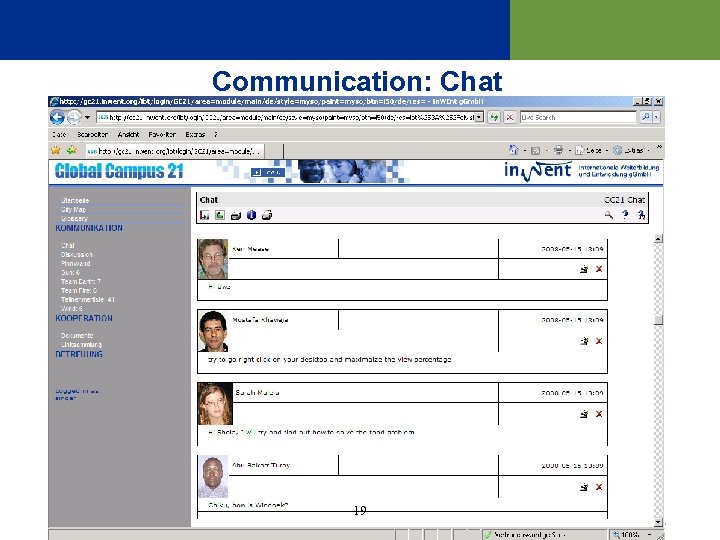Click the green chat toolbar icon
Viewport: 720px width, 540px height.
pos(220,215)
